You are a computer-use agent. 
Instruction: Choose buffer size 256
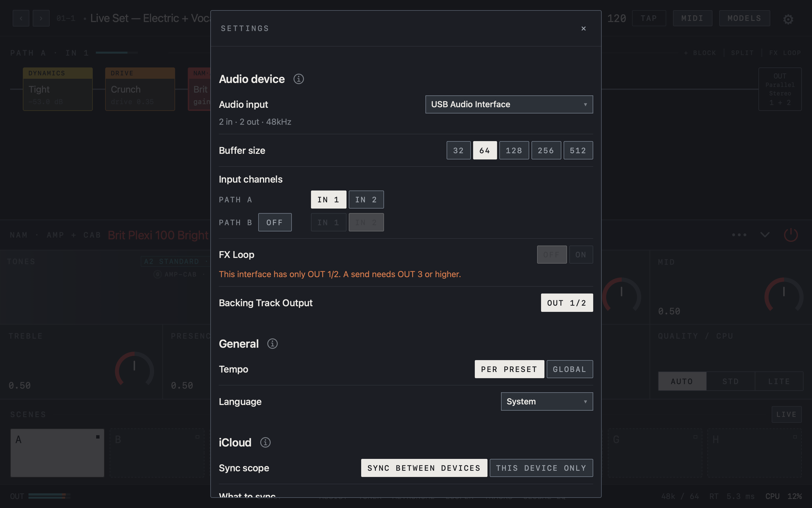[x=546, y=150]
